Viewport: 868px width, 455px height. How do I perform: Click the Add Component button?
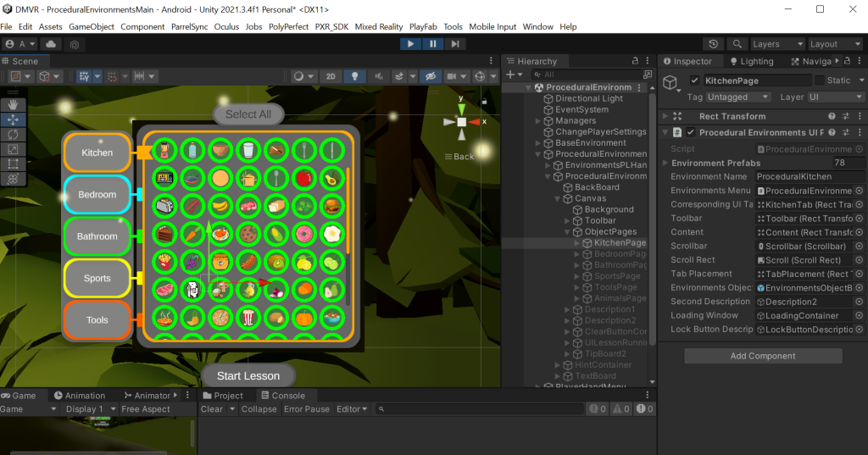click(763, 356)
